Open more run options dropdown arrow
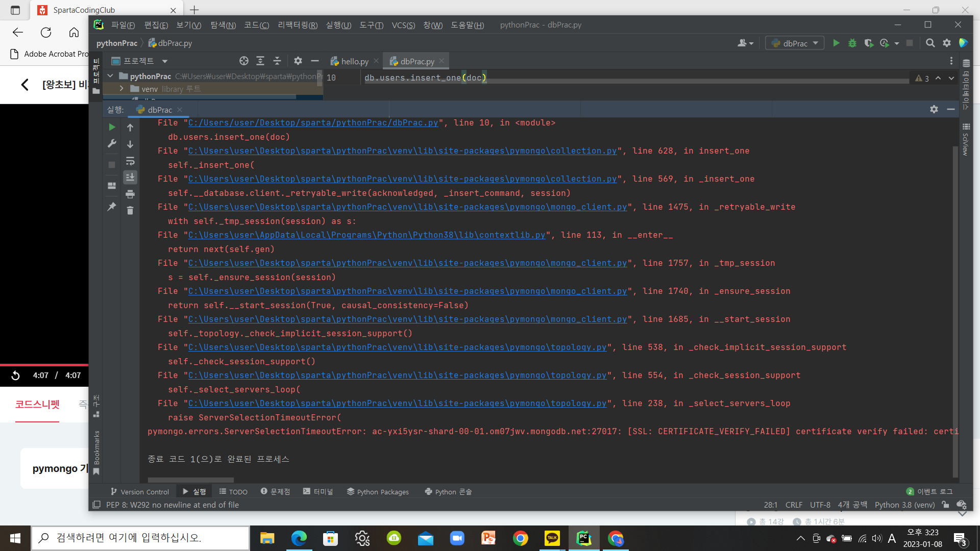980x551 pixels. 897,44
